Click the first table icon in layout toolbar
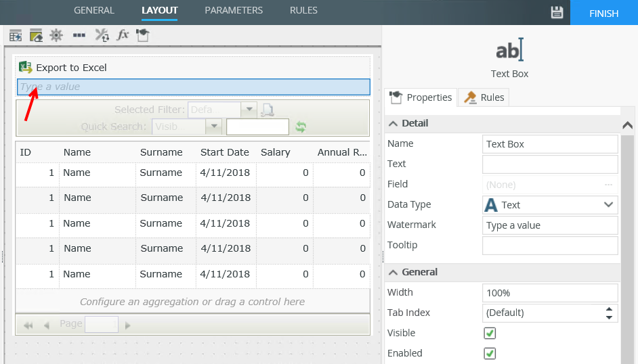This screenshot has width=638, height=364. point(16,35)
